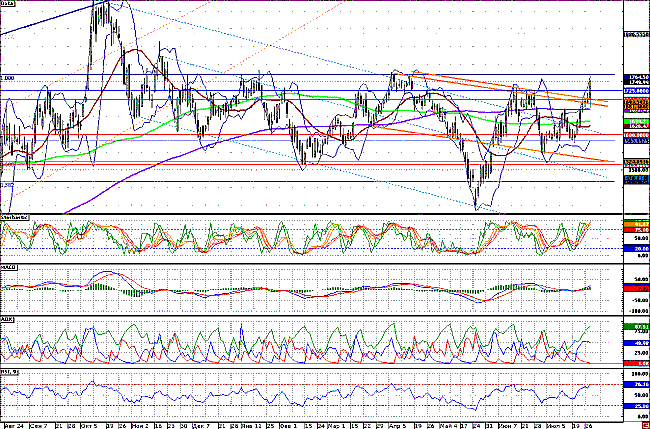
Task: Click the MACD -50.00 axis value
Action: (x=640, y=300)
